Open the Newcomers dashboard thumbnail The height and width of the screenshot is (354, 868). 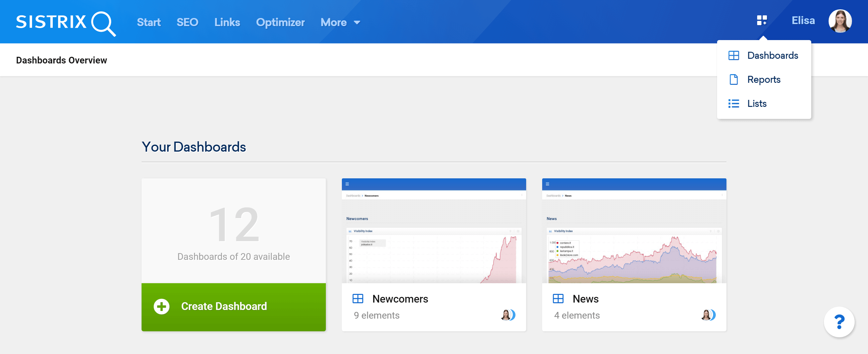point(434,231)
